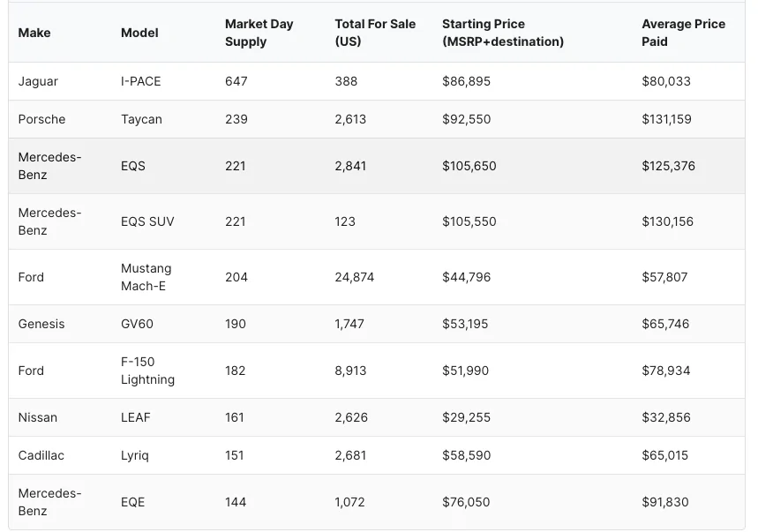
Task: Click the Genesis GV60 model cell
Action: pyautogui.click(x=137, y=324)
